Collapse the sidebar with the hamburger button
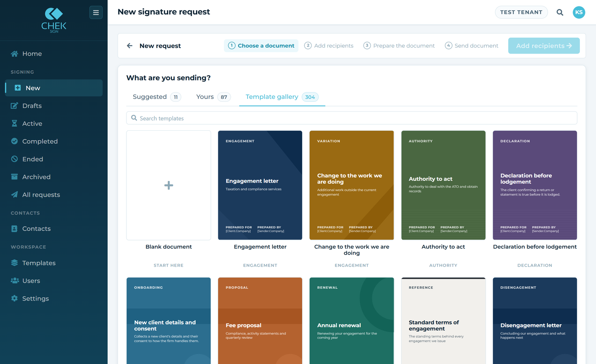 tap(96, 12)
